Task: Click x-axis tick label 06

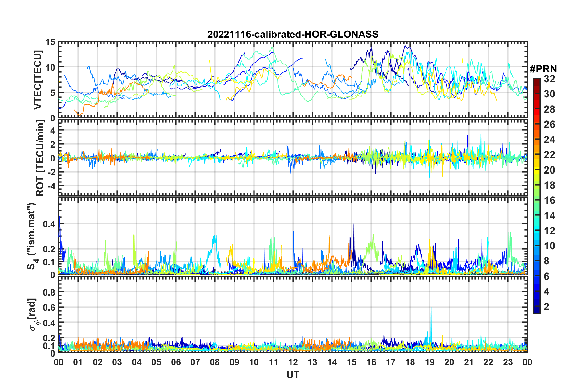Action: [176, 362]
